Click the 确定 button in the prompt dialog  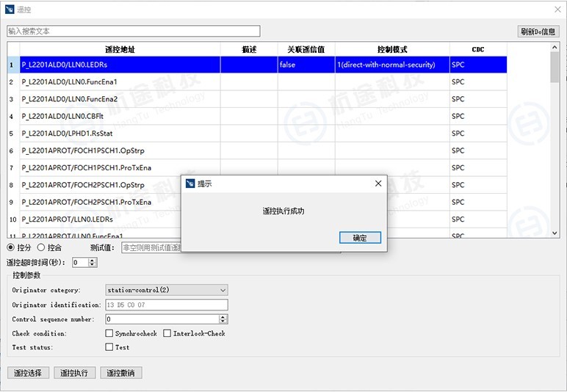click(x=360, y=238)
